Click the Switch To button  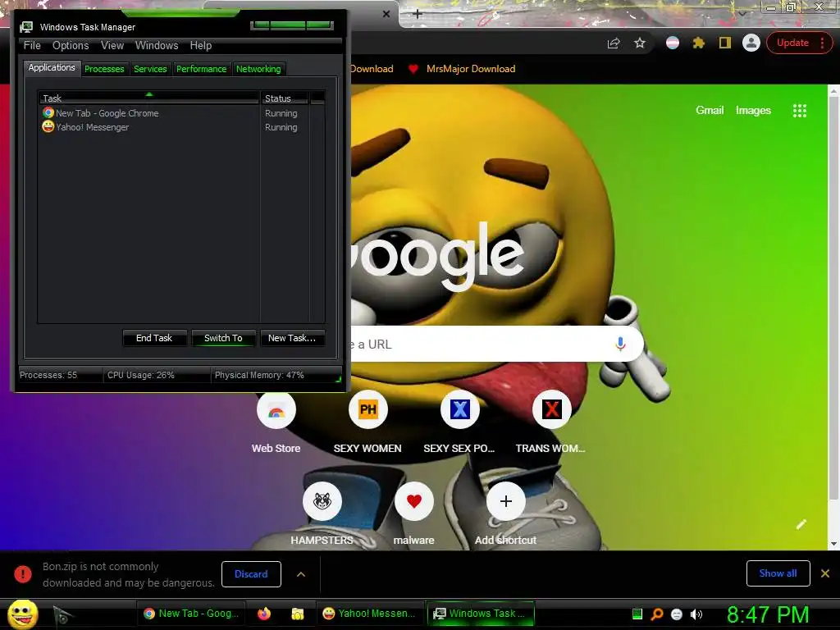223,338
